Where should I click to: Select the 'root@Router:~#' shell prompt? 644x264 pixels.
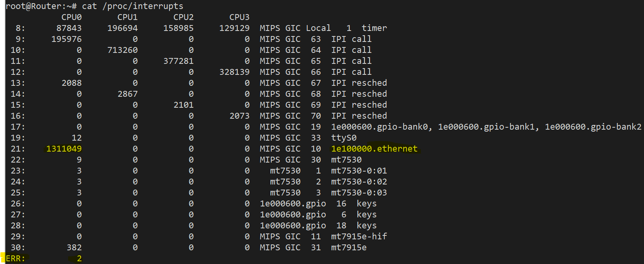point(41,6)
